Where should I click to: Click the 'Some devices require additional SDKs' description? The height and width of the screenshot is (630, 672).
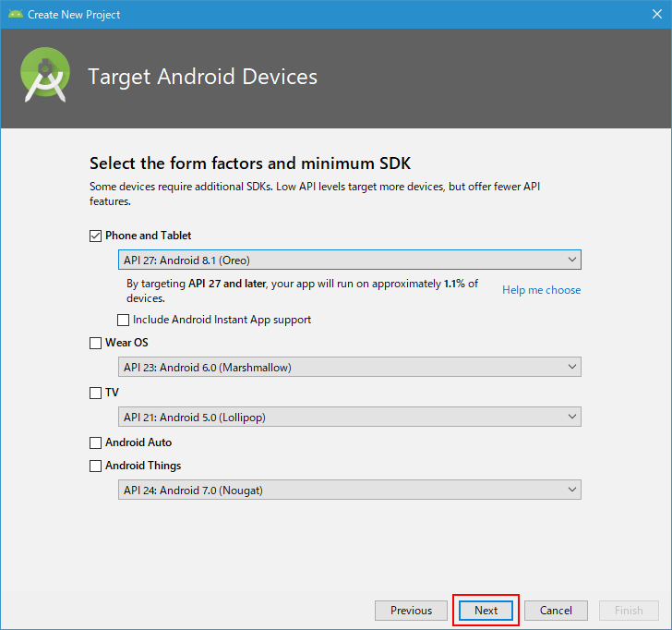click(x=315, y=194)
